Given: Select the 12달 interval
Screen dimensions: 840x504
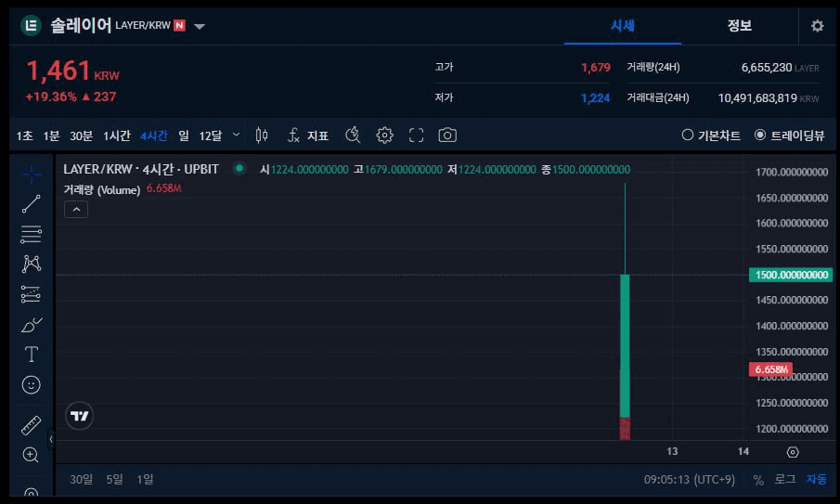Looking at the screenshot, I should point(211,136).
